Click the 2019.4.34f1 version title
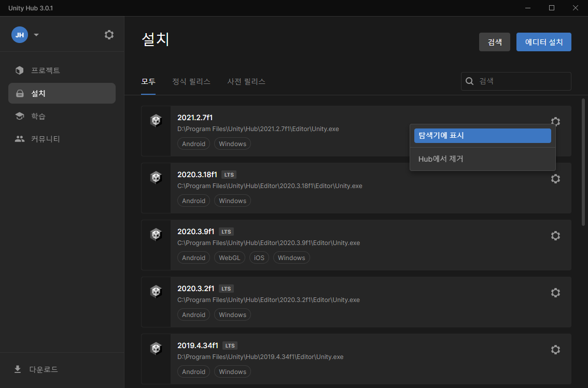The width and height of the screenshot is (588, 388). 198,346
